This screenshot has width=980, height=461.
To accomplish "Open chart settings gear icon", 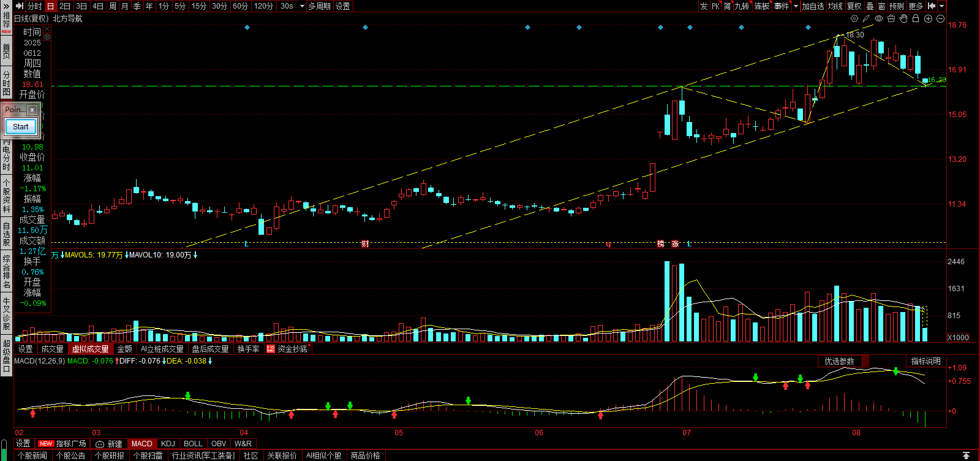I will (x=854, y=18).
